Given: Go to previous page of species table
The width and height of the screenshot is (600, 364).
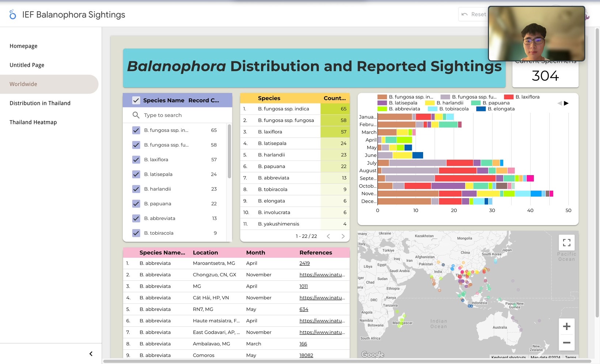Looking at the screenshot, I should pyautogui.click(x=328, y=236).
